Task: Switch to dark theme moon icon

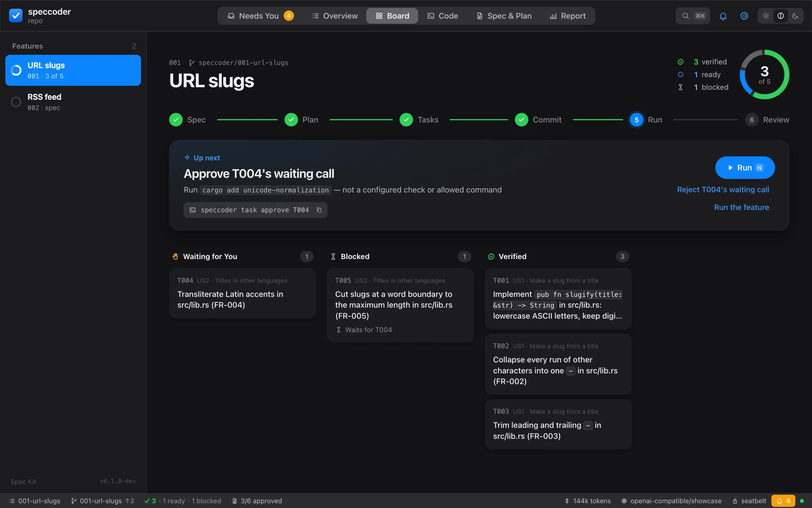Action: [795, 16]
